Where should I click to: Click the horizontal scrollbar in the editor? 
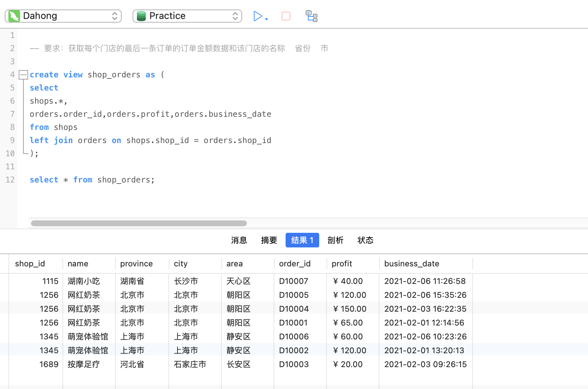pyautogui.click(x=139, y=223)
